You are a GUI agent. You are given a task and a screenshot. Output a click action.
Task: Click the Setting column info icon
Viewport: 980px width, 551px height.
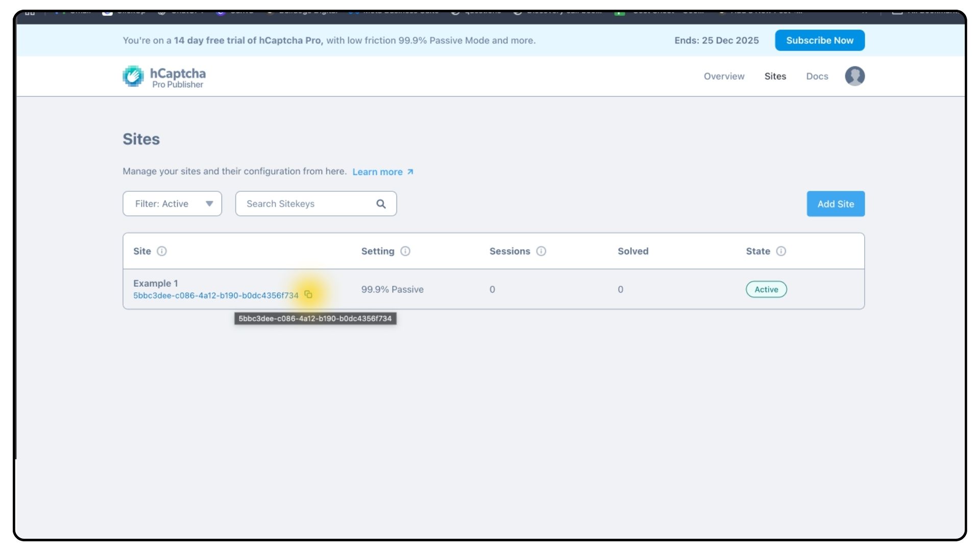tap(405, 251)
